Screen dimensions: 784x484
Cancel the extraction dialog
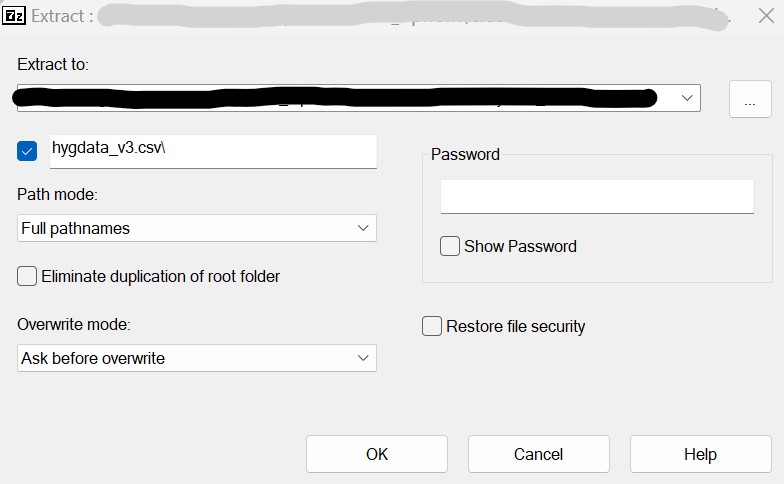point(538,454)
